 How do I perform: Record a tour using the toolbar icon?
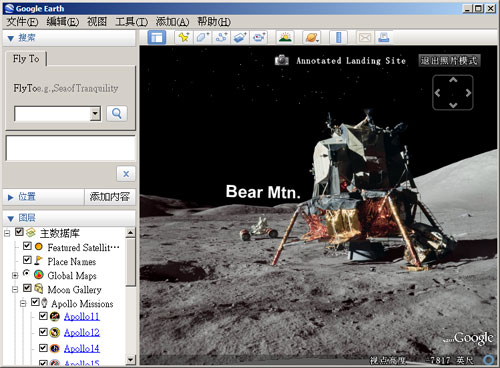click(x=259, y=37)
